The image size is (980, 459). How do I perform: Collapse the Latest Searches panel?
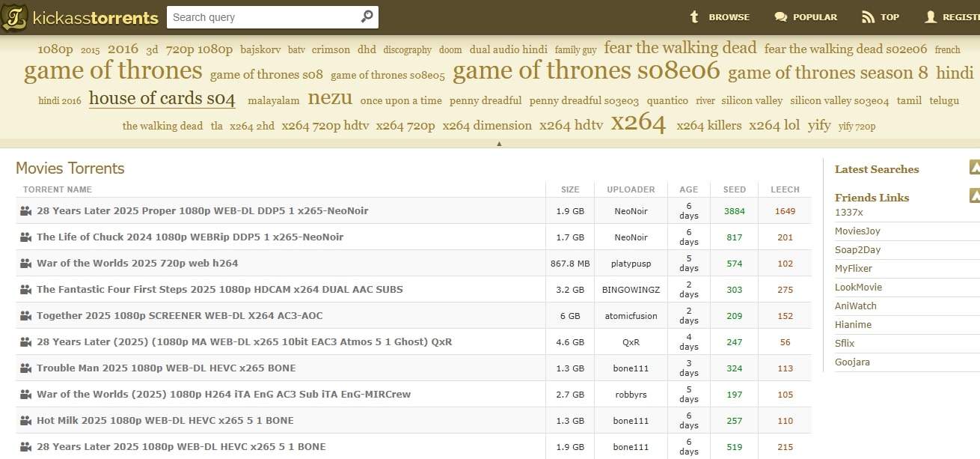point(974,168)
